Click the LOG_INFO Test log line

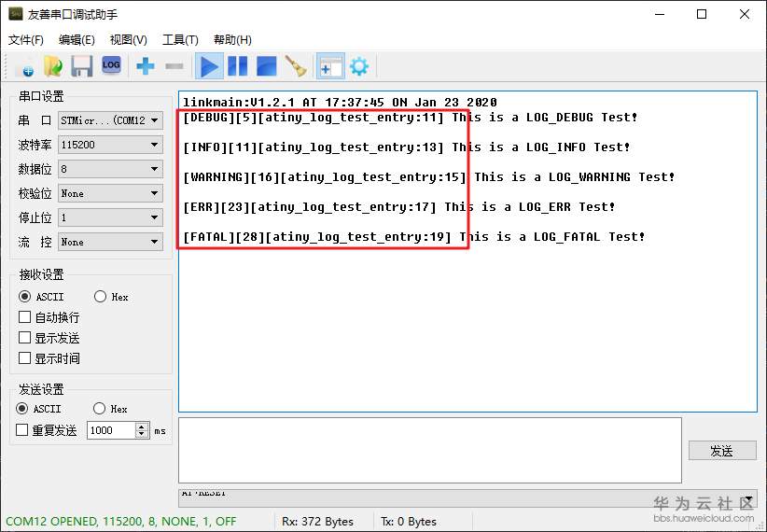pos(407,147)
